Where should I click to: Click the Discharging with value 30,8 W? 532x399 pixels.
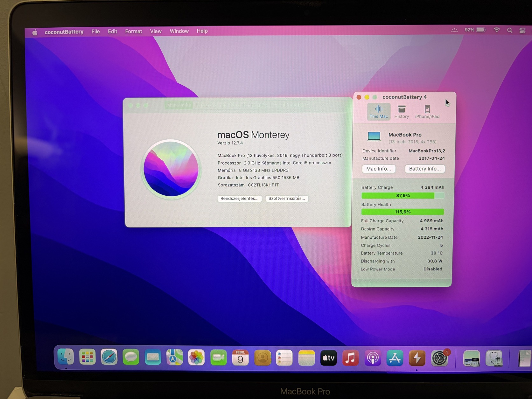click(435, 261)
